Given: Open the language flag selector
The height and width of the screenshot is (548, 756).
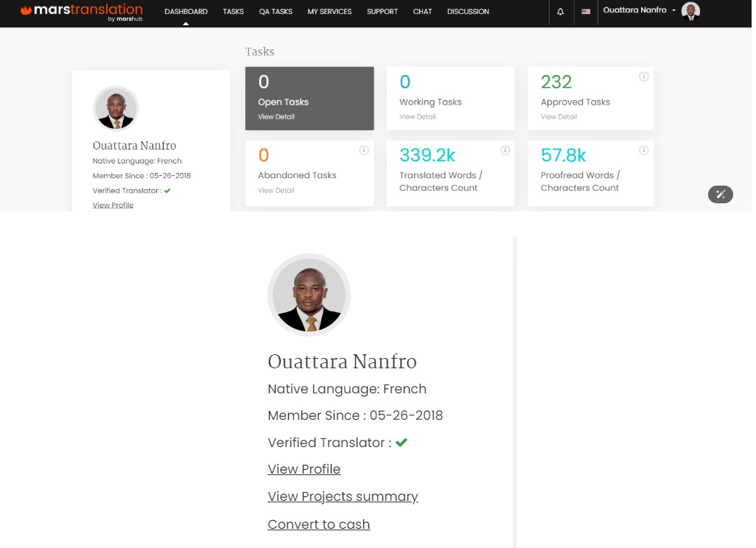Looking at the screenshot, I should 586,12.
